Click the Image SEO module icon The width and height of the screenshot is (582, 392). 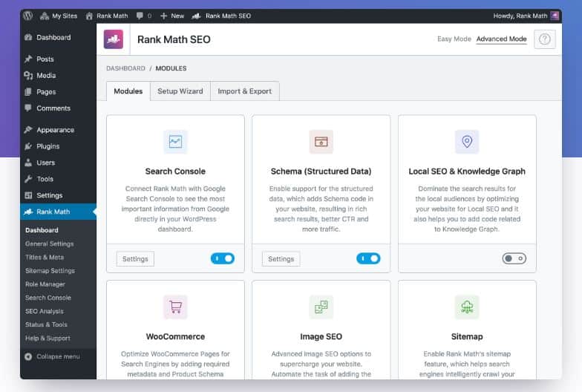click(x=321, y=307)
